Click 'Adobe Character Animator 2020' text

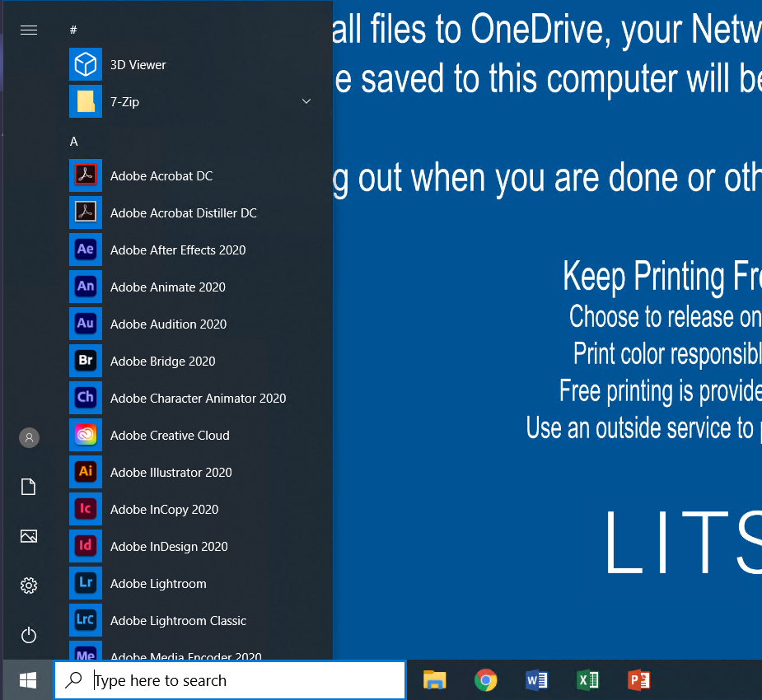(199, 399)
